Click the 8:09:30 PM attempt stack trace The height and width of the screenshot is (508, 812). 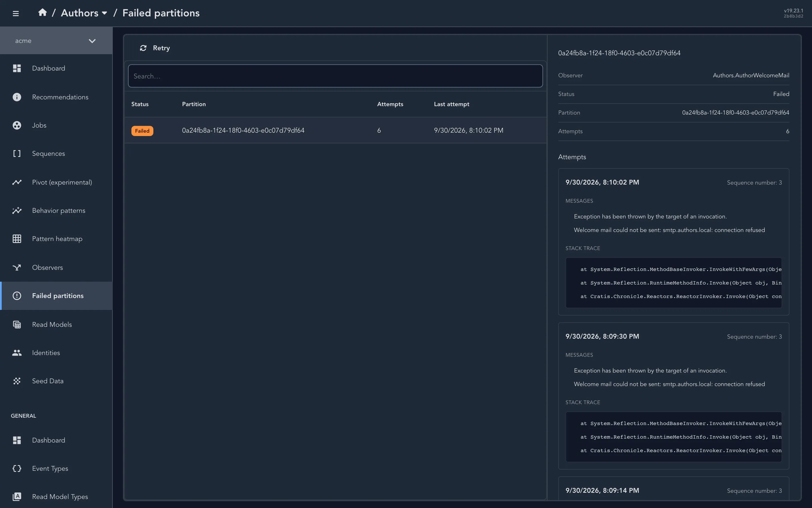(x=673, y=437)
